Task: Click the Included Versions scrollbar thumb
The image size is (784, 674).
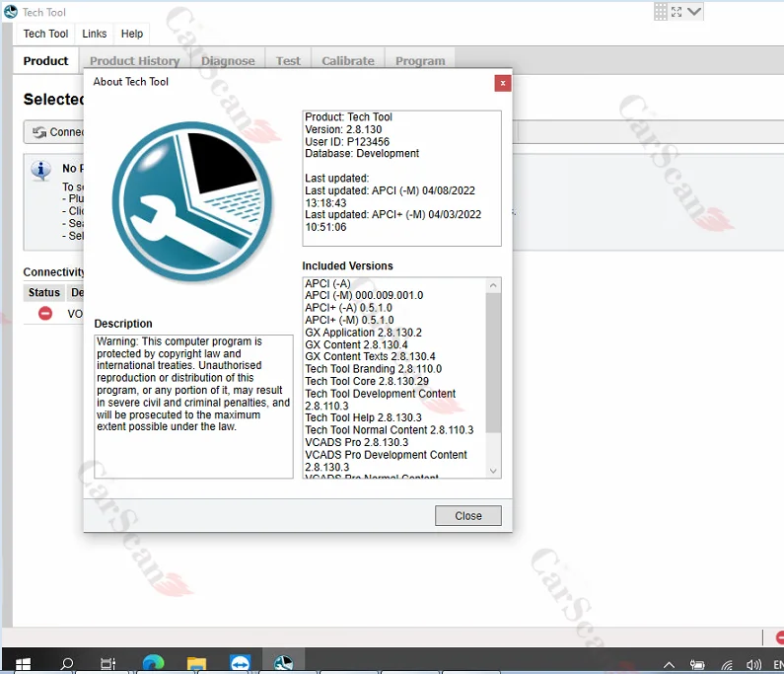Action: click(x=493, y=363)
